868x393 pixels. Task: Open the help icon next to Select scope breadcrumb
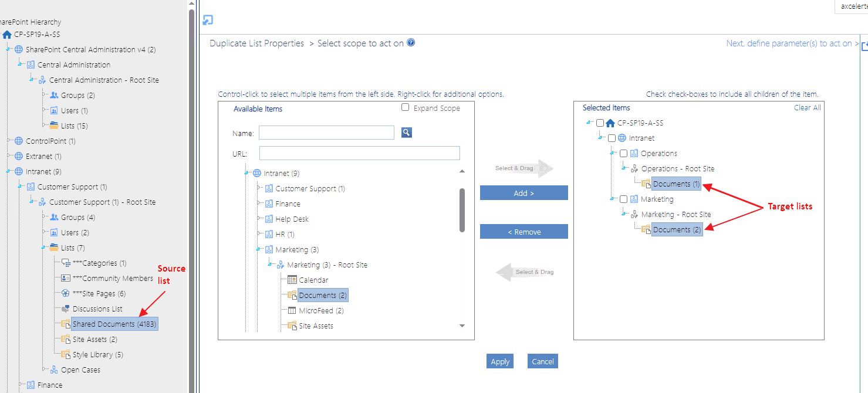coord(410,42)
